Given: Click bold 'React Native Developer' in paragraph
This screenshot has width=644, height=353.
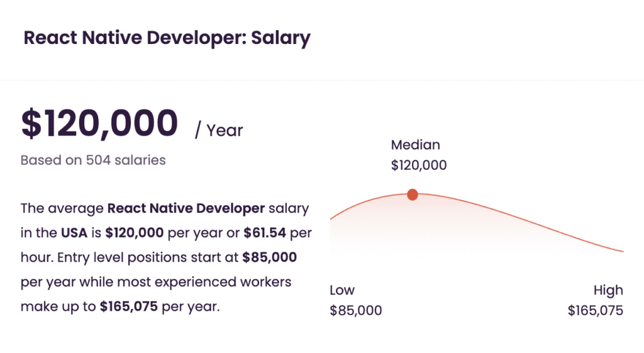Looking at the screenshot, I should pyautogui.click(x=186, y=208).
